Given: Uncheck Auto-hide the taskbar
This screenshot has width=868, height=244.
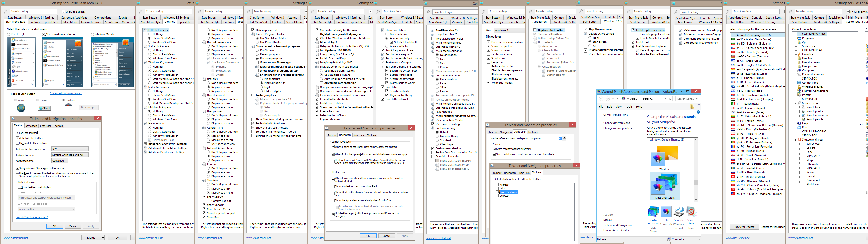Looking at the screenshot, I should 18,138.
